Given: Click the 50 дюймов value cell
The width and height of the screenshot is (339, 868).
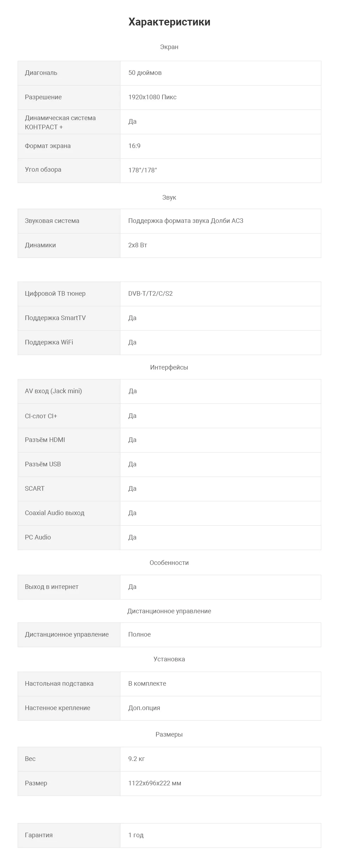Looking at the screenshot, I should coord(145,73).
